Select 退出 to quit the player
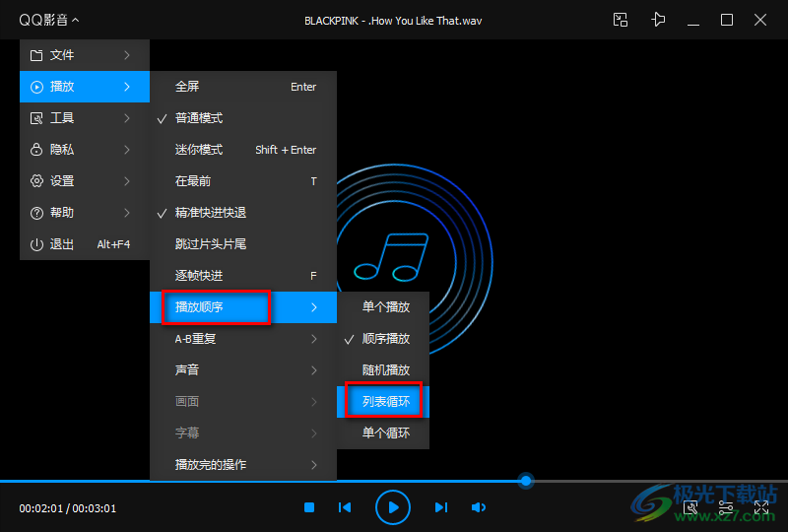This screenshot has height=532, width=788. (x=85, y=244)
